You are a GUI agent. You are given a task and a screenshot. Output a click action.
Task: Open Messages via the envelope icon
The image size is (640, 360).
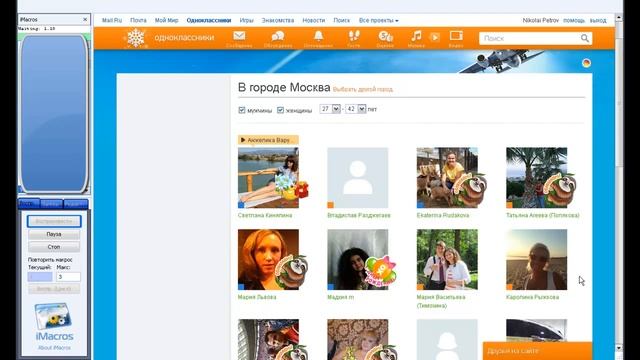pos(239,36)
